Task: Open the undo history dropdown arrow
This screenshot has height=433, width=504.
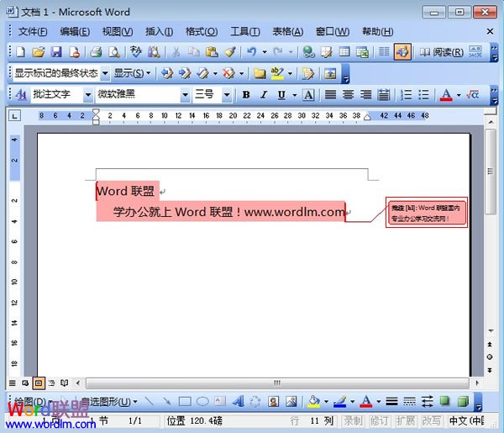Action: click(x=265, y=52)
